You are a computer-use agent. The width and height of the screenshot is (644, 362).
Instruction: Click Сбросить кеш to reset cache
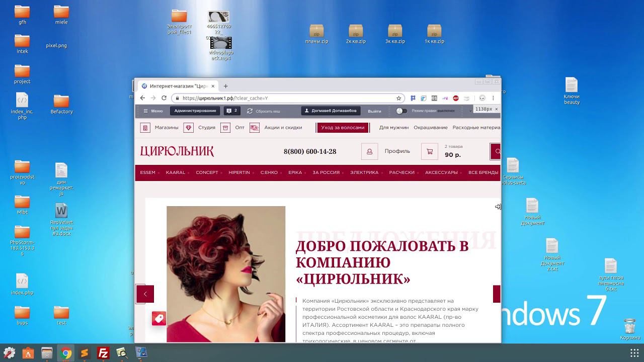click(264, 111)
